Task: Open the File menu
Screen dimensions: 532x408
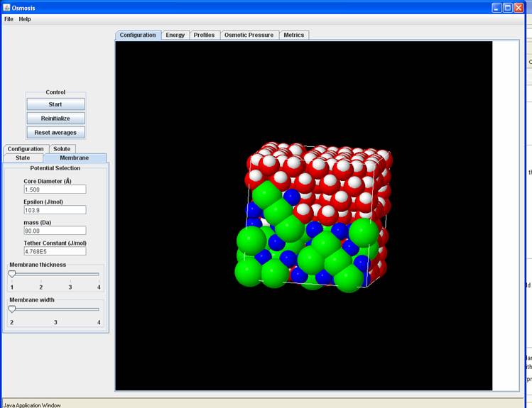Action: point(9,19)
